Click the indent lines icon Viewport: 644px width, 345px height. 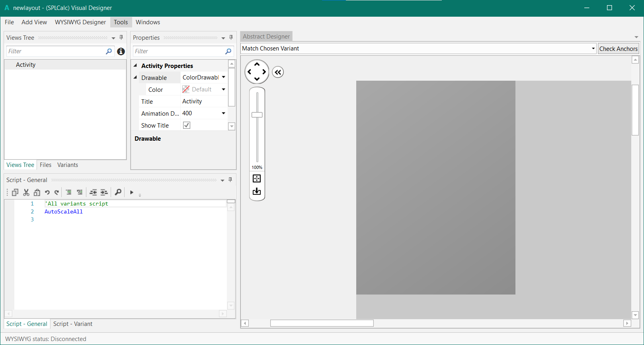[104, 192]
